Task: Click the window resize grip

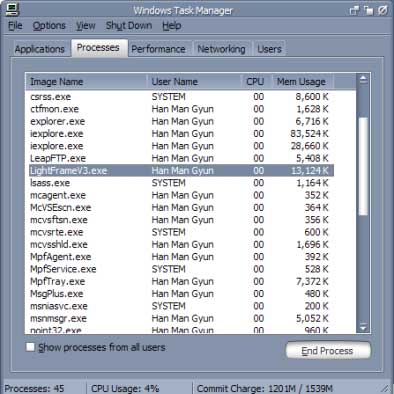Action: click(x=385, y=388)
